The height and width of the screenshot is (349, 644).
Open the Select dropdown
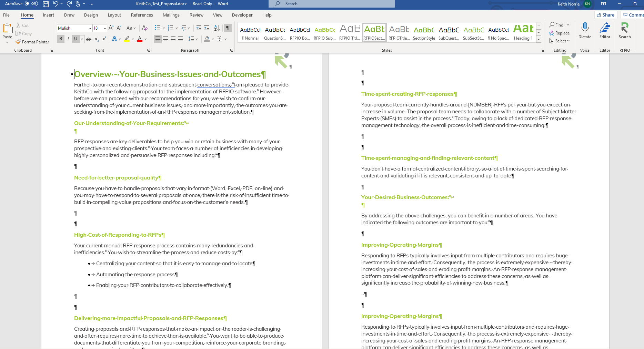click(559, 41)
